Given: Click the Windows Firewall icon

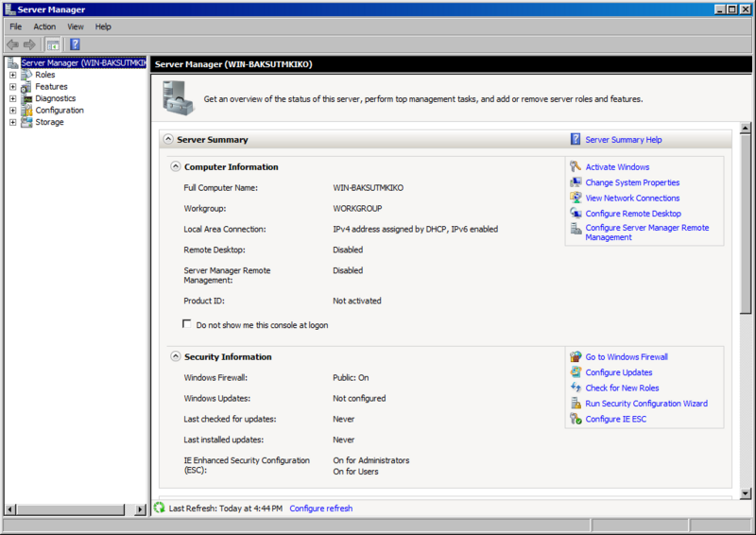Looking at the screenshot, I should coord(576,357).
